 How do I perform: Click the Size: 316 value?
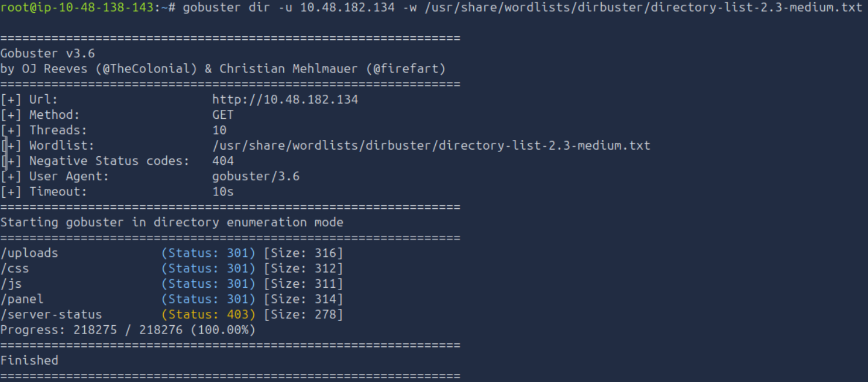[303, 253]
